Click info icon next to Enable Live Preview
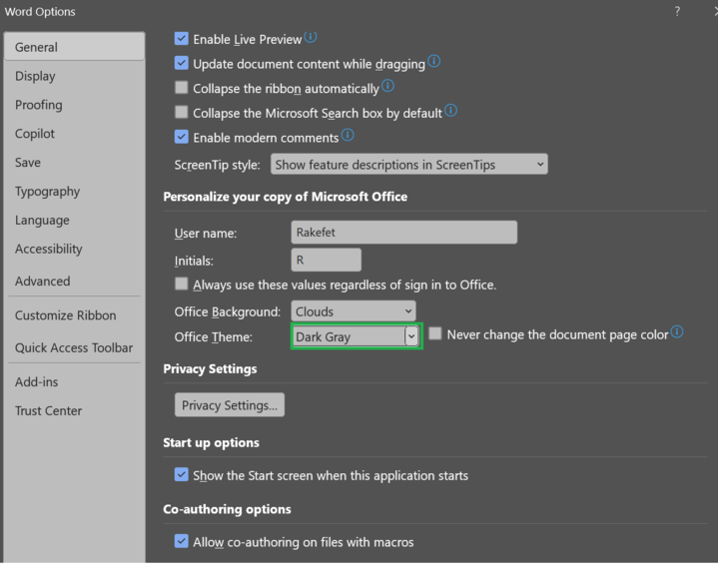 (x=311, y=38)
